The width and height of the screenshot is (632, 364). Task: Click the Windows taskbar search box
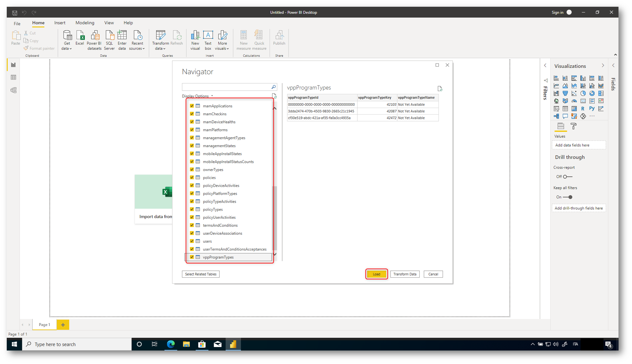[77, 344]
